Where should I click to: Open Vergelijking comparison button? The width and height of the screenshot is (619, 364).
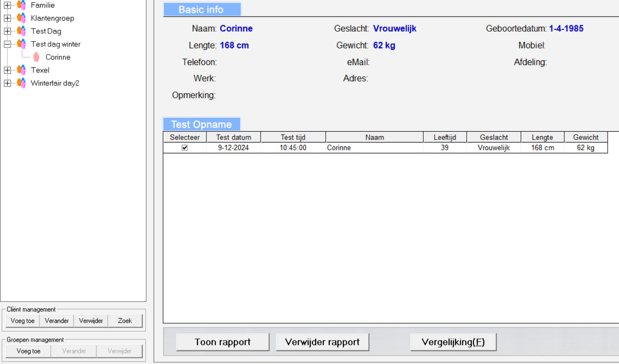coord(453,342)
